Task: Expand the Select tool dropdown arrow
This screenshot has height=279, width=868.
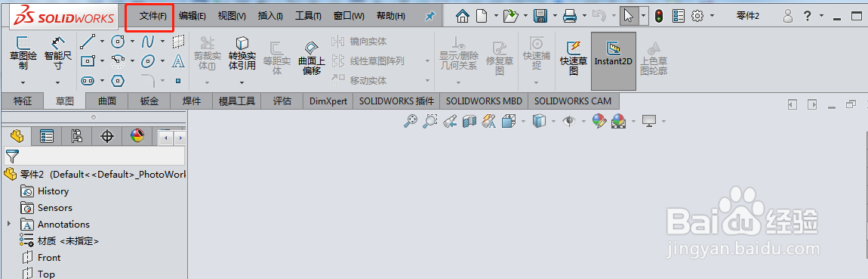Action: (x=643, y=16)
